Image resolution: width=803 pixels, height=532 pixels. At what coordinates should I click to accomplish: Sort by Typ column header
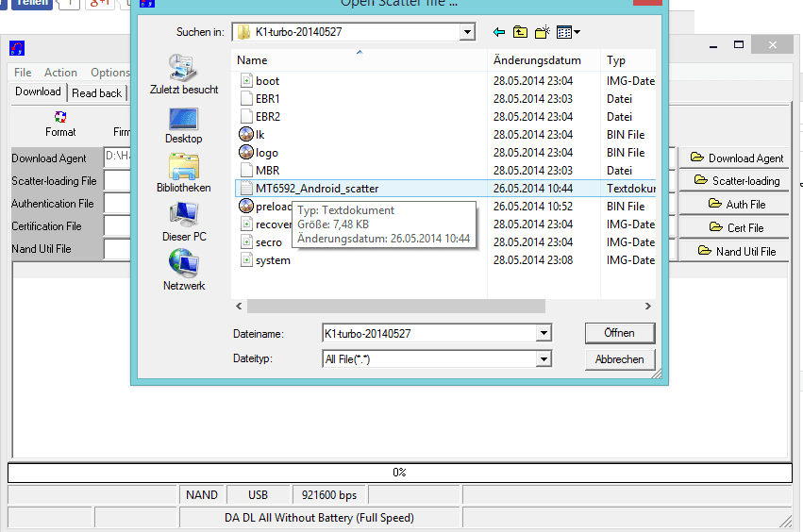pos(627,60)
